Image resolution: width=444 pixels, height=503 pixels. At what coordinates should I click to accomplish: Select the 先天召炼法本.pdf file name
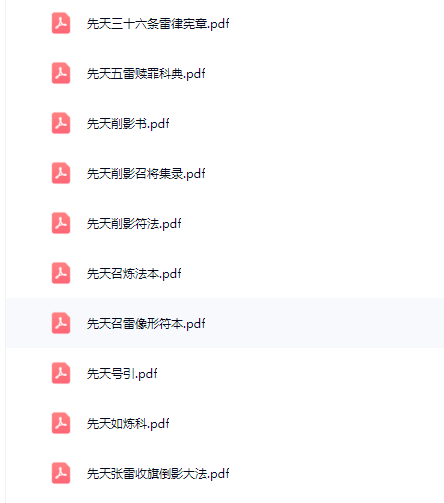pyautogui.click(x=134, y=274)
